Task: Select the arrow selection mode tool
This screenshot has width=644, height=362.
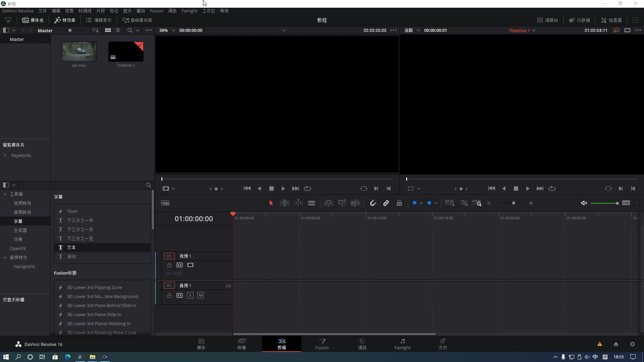Action: coord(271,203)
